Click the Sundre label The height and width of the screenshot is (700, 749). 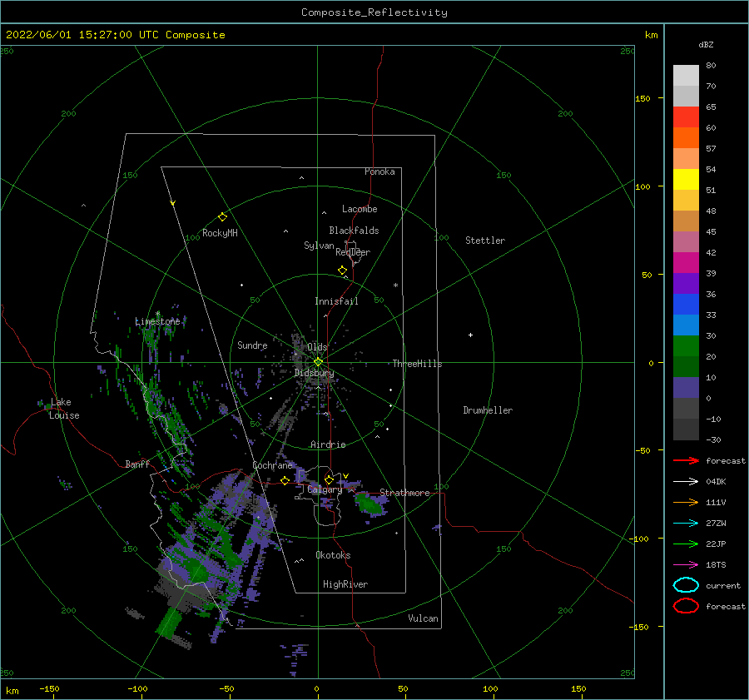coord(252,345)
